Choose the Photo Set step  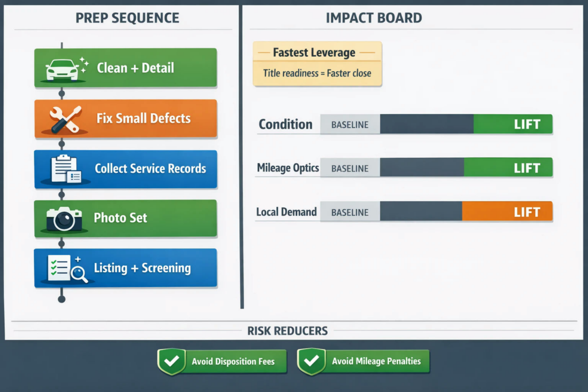coord(126,219)
